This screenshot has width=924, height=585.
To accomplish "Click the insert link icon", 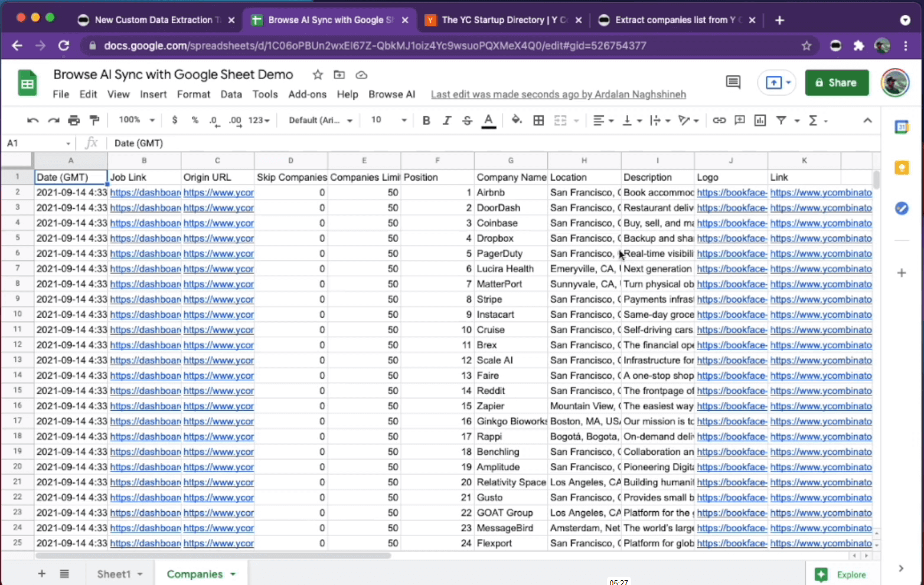I will click(719, 120).
